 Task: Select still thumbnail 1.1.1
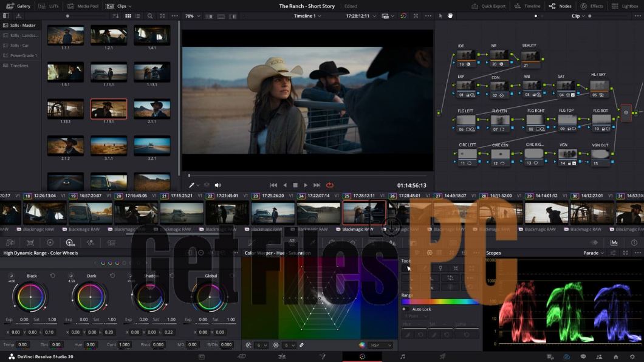(x=65, y=35)
